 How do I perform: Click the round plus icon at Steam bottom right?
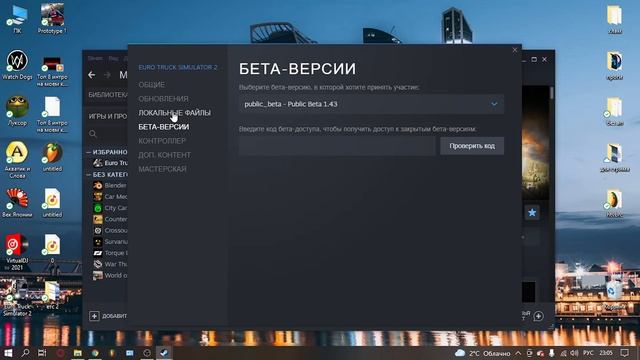(x=538, y=316)
